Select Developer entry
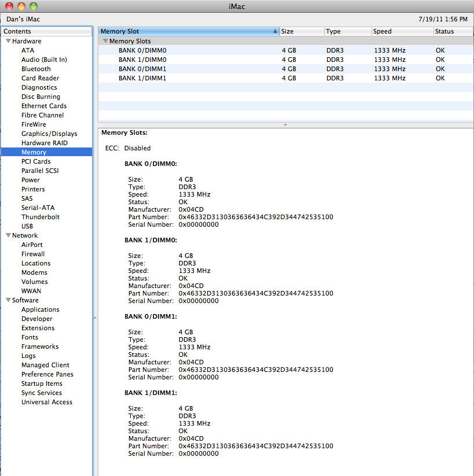Screen dimensions: 474x476 click(x=37, y=319)
